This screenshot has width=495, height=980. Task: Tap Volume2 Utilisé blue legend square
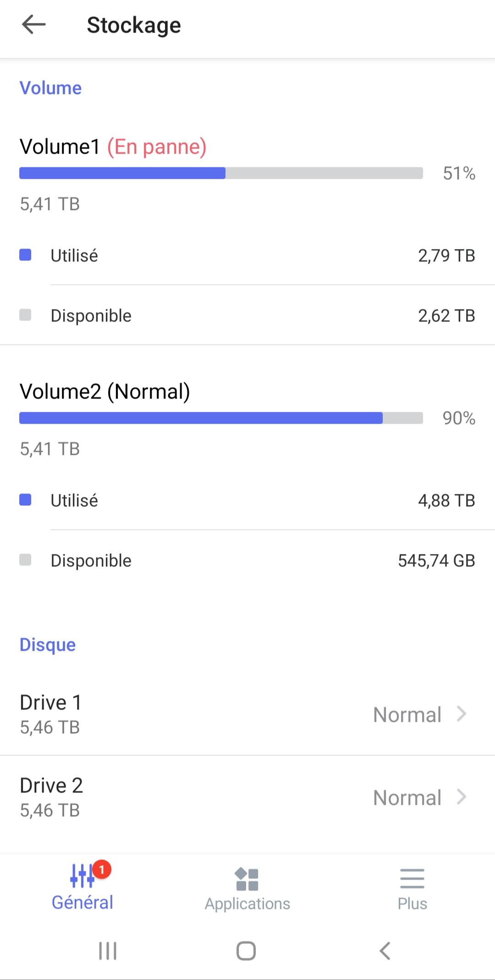pos(25,500)
